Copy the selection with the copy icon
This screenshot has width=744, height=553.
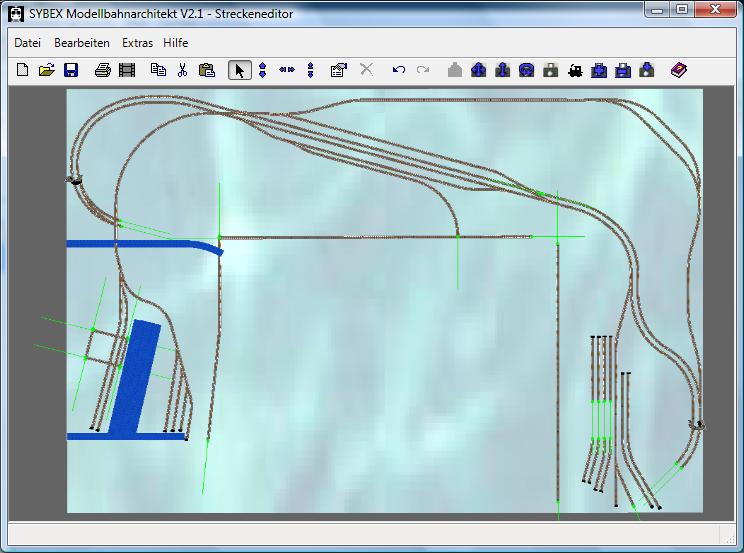pos(158,70)
